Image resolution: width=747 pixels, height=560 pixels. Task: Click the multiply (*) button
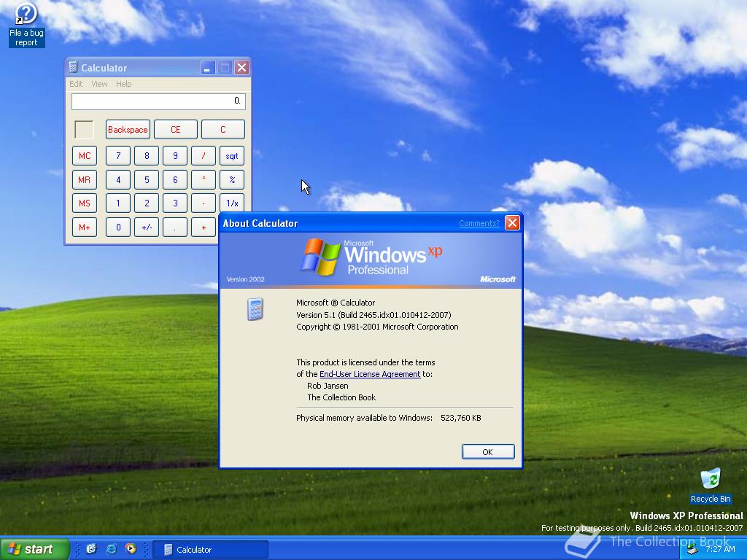tap(204, 179)
